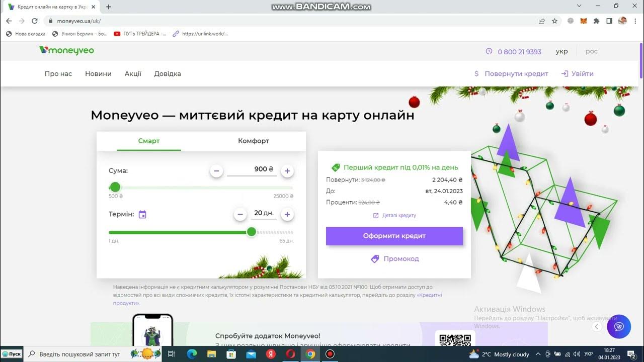The image size is (644, 362).
Task: Go back with browser back arrow
Action: click(9, 21)
